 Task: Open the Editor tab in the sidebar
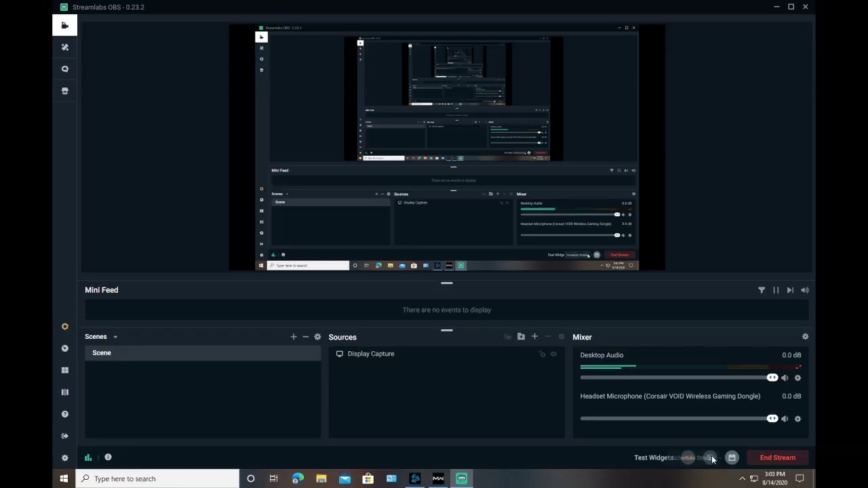[65, 25]
